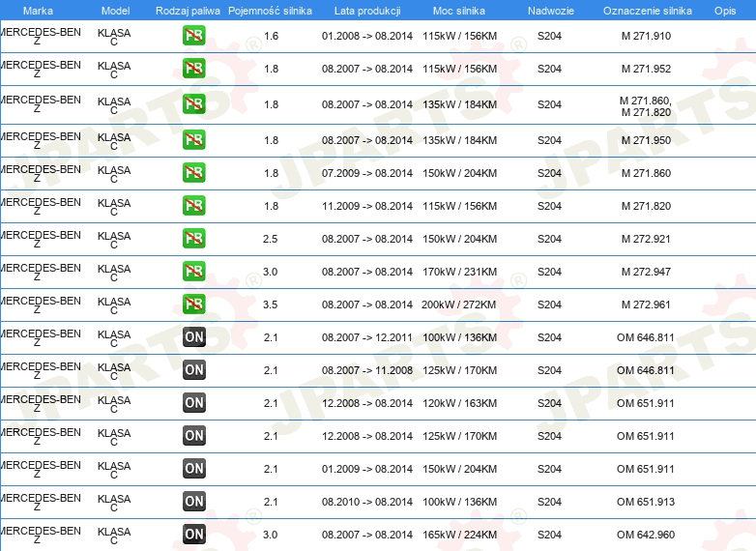Click the date range 01.2008 -> 08.2014
The height and width of the screenshot is (551, 756).
coord(367,36)
